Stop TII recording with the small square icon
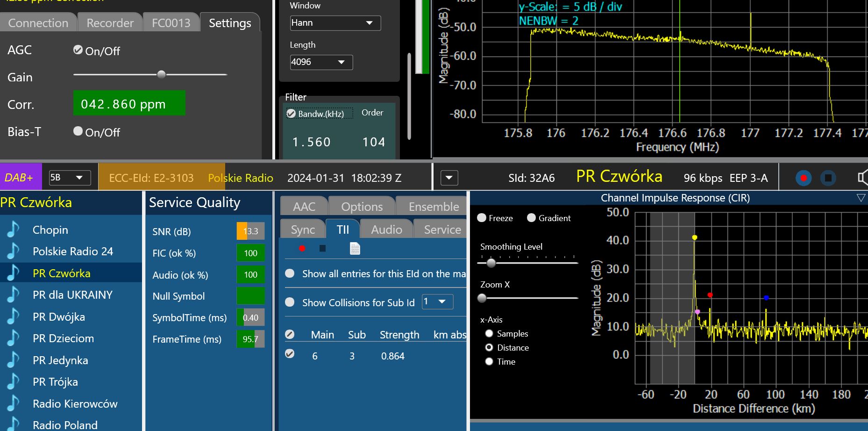Image resolution: width=868 pixels, height=431 pixels. click(322, 248)
